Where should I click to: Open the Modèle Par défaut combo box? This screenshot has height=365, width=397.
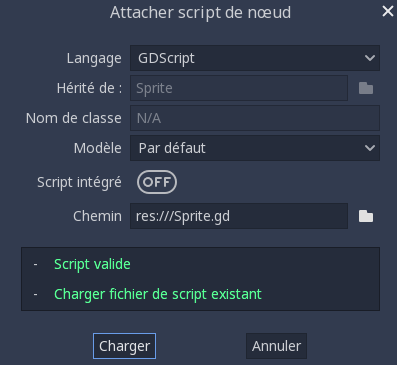(255, 148)
